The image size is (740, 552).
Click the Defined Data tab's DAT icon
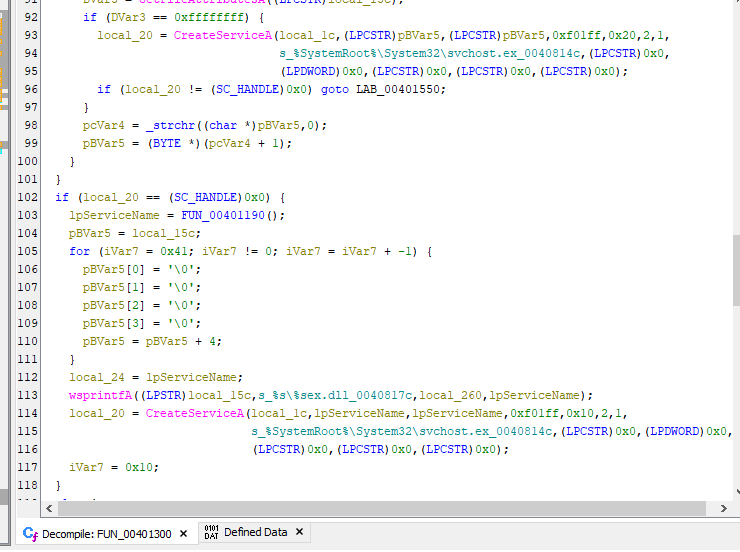click(211, 532)
